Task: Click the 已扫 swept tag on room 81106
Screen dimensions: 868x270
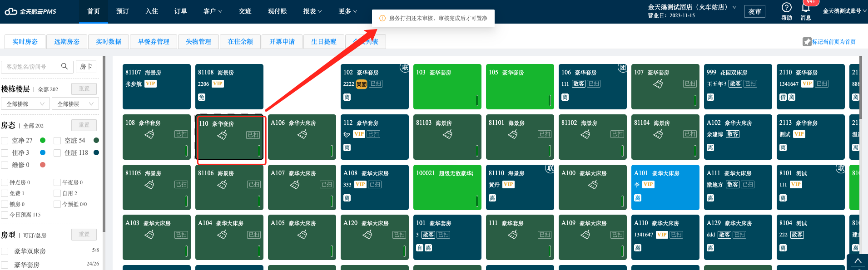Action: (x=254, y=184)
